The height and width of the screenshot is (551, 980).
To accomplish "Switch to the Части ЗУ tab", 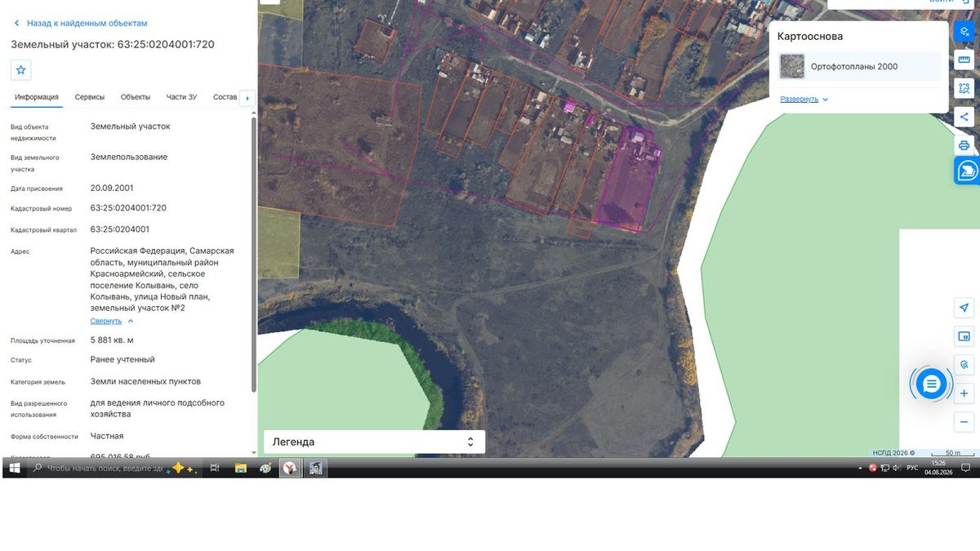I will pos(181,97).
